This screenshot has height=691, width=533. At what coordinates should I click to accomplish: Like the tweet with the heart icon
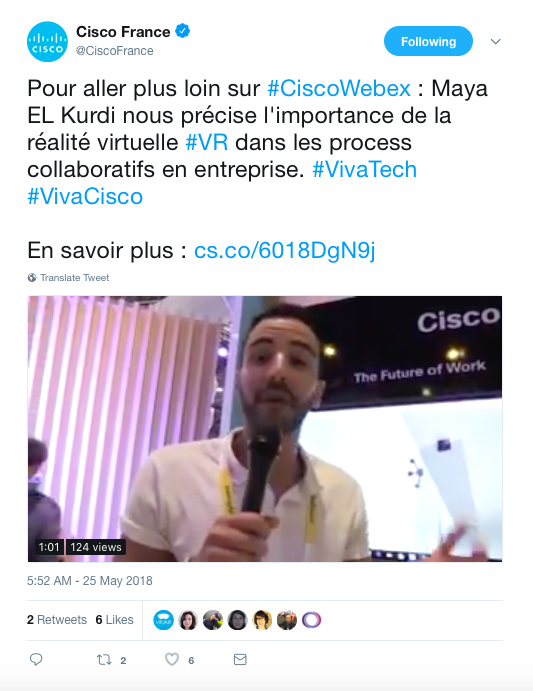(172, 659)
